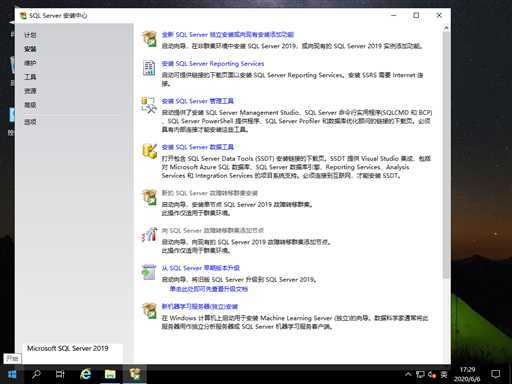Viewport: 512px width, 384px height.
Task: Open File Explorer from the taskbar
Action: coord(110,374)
